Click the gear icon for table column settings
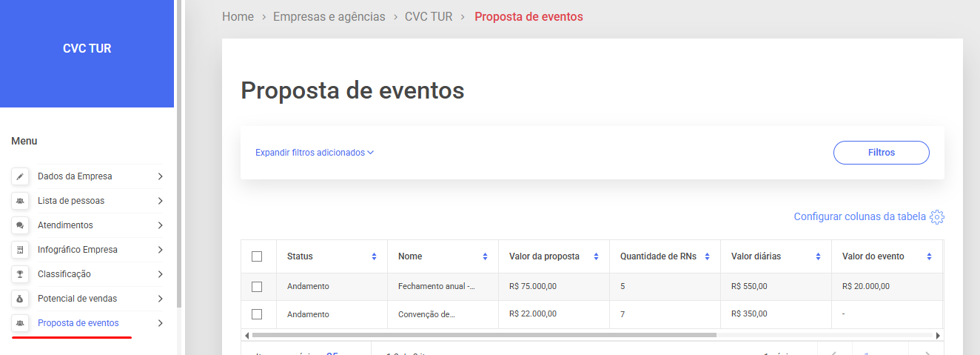This screenshot has height=355, width=980. (937, 217)
